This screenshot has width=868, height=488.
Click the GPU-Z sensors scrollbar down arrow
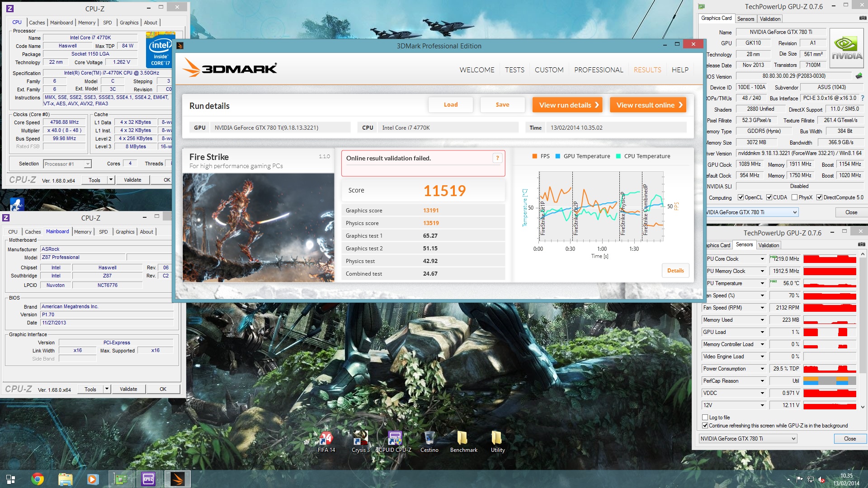(x=863, y=407)
